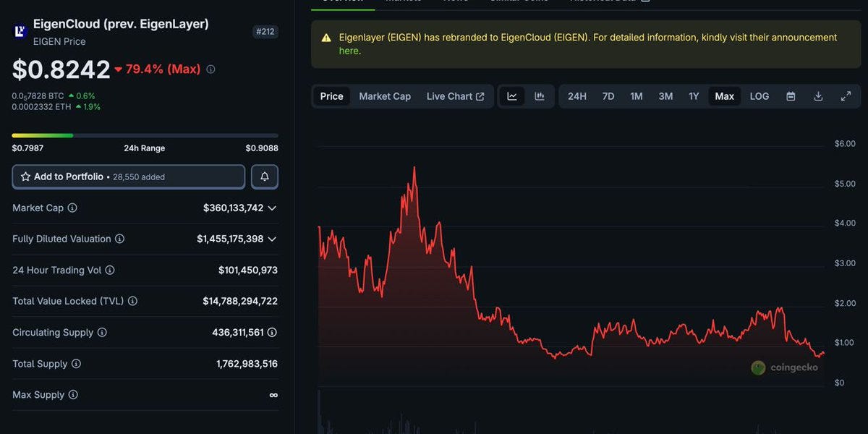Viewport: 868px width, 434px height.
Task: Select the line chart view toggle
Action: coord(512,96)
